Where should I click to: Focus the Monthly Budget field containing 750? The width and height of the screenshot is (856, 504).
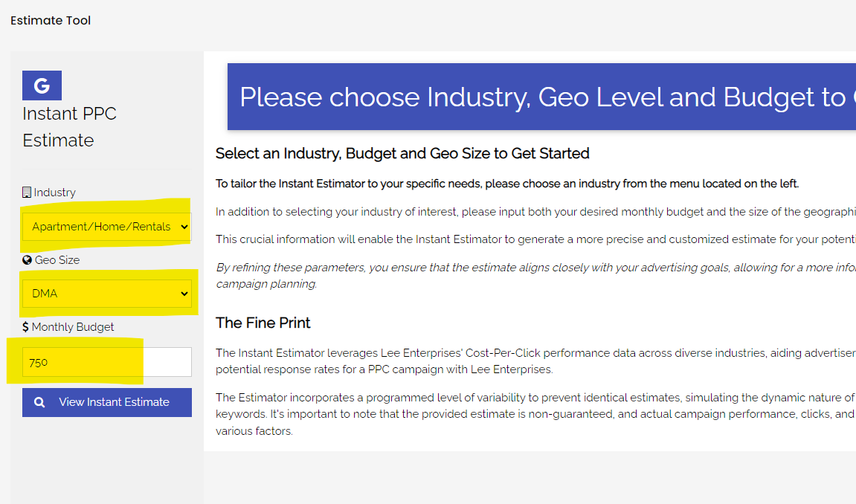pos(106,363)
